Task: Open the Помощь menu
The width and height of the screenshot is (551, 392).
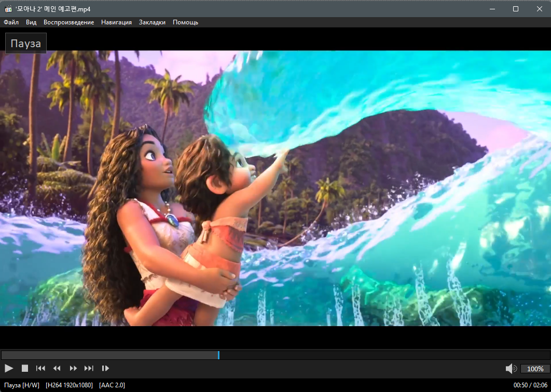Action: 186,22
